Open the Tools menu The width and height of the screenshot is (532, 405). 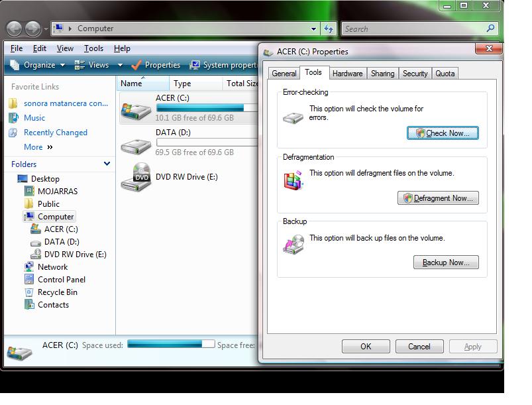[x=93, y=48]
